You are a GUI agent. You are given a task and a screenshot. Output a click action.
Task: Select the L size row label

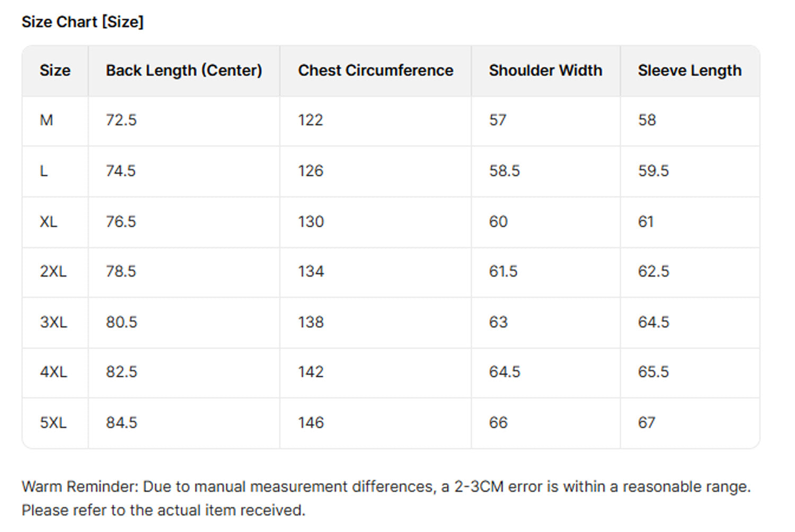44,171
